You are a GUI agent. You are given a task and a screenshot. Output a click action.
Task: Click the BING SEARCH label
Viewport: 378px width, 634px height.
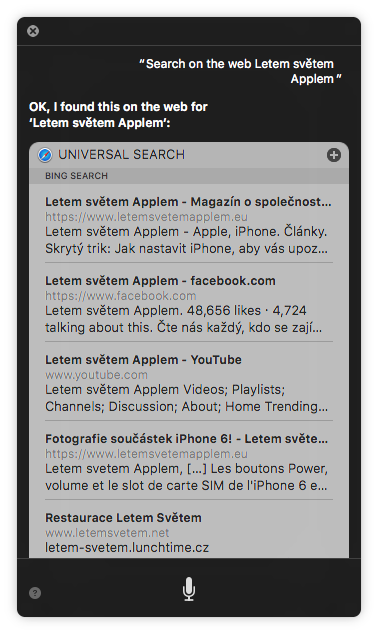76,176
